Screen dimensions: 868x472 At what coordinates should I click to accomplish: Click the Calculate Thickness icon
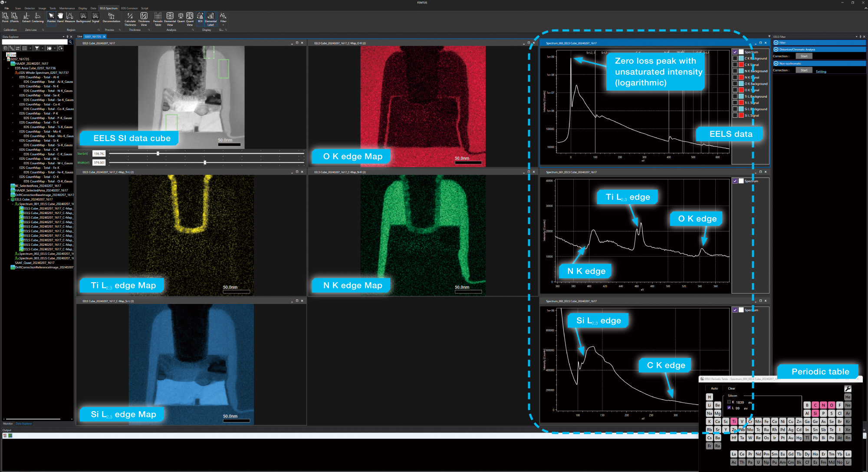(x=130, y=19)
